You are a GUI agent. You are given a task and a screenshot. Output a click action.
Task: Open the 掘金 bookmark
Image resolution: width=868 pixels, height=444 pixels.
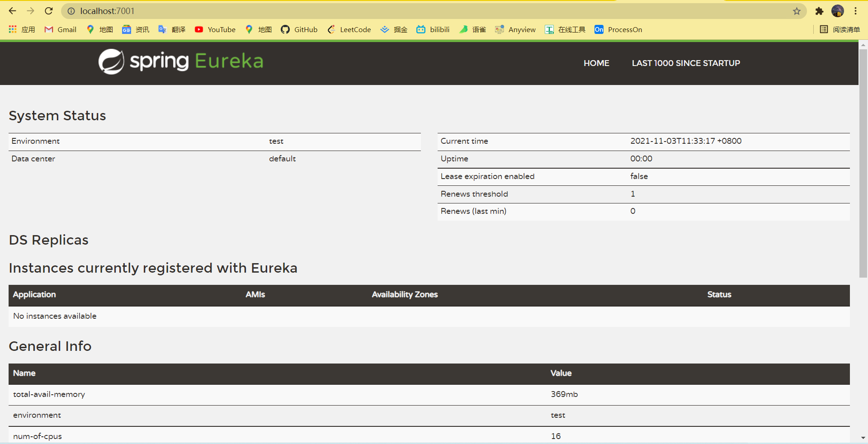coord(394,29)
